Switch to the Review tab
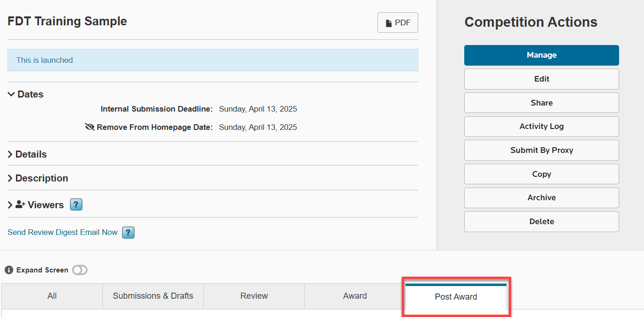Viewport: 644px width, 317px height. click(254, 296)
